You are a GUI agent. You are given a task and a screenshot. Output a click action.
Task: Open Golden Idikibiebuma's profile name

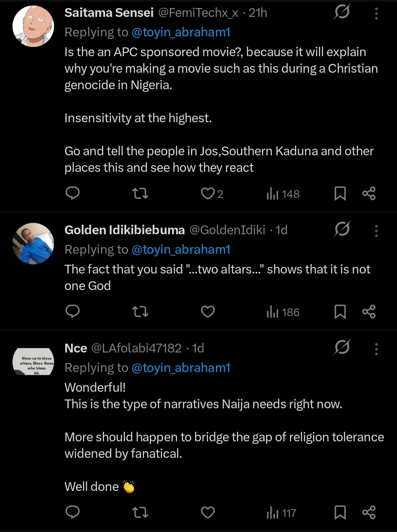[x=125, y=230]
